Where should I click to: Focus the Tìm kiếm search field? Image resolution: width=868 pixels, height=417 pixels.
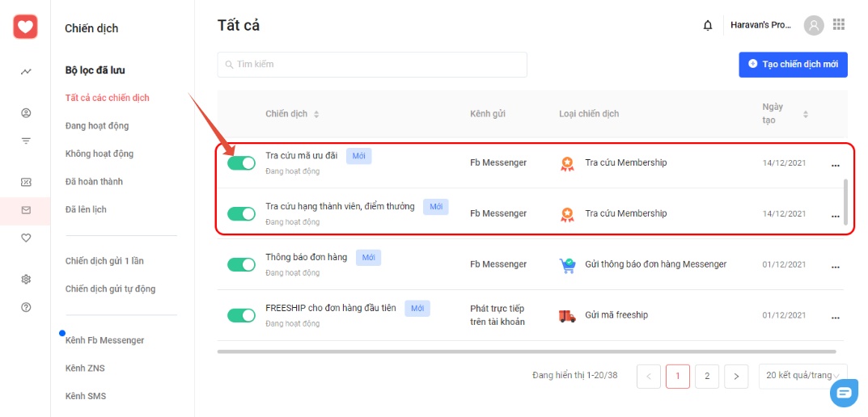click(x=372, y=65)
